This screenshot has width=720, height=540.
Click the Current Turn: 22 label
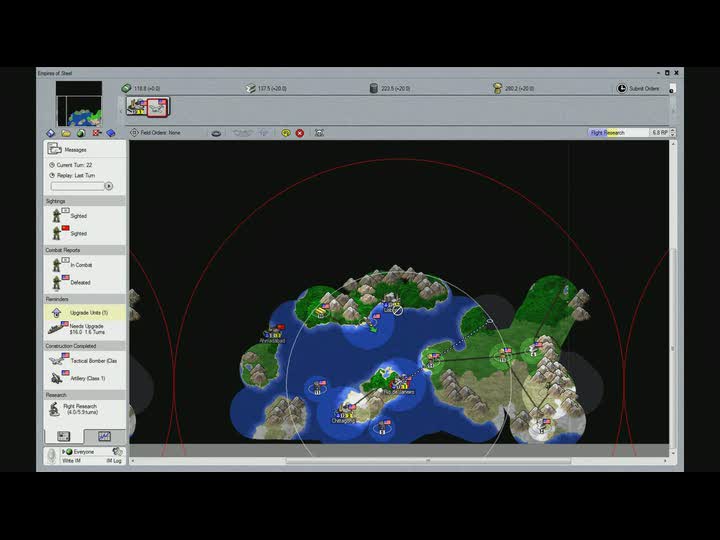pos(74,165)
